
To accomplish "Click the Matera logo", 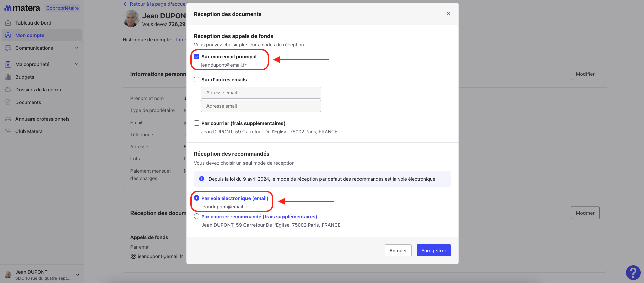I will click(x=22, y=8).
